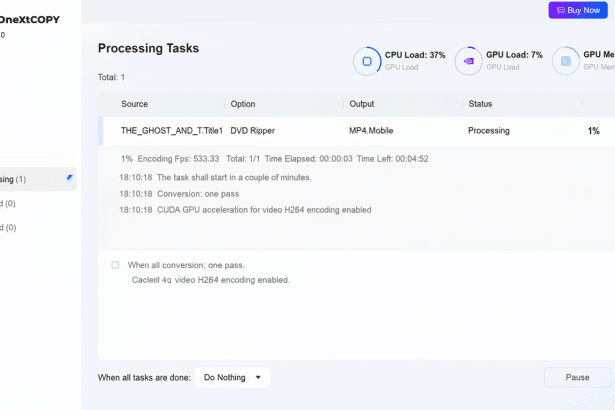
Task: Open the Do Nothing dropdown
Action: (232, 377)
